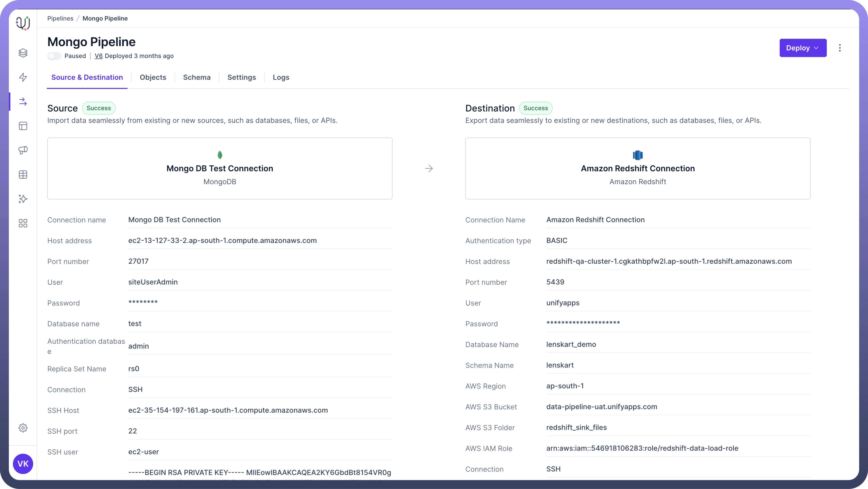Viewport: 868px width, 489px height.
Task: Open the three-dot more options menu
Action: click(x=840, y=48)
